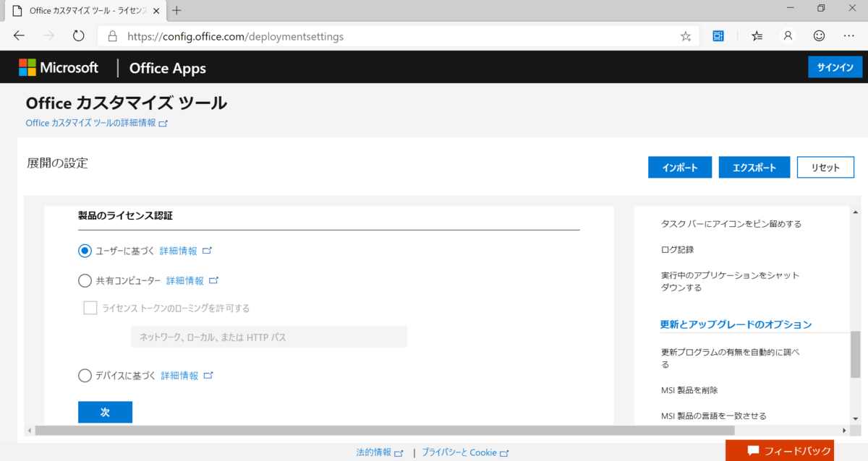Open the 法的情報 footer link
Viewport: 868px width, 461px height.
[373, 453]
